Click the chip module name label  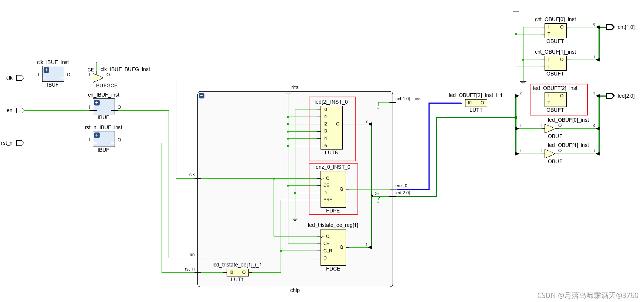pyautogui.click(x=295, y=291)
